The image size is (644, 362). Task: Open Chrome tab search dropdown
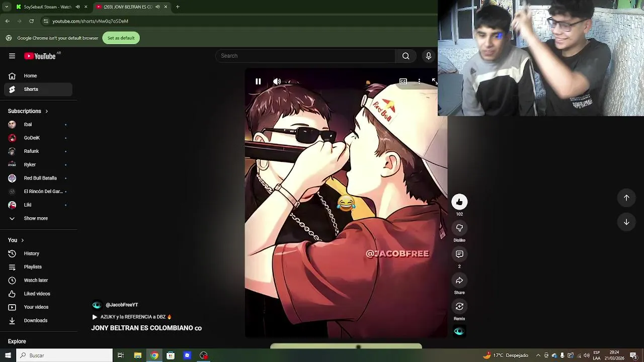click(7, 7)
